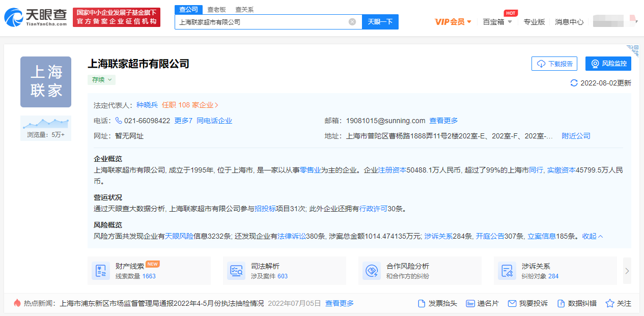Viewport: 644px width, 316px height.
Task: Click the 注册资本 link
Action: (x=392, y=170)
